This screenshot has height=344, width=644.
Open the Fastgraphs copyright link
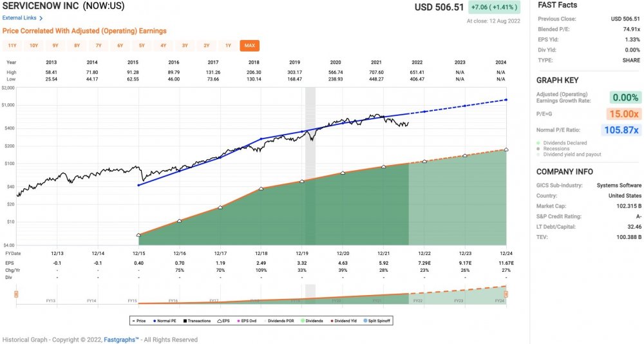120,339
